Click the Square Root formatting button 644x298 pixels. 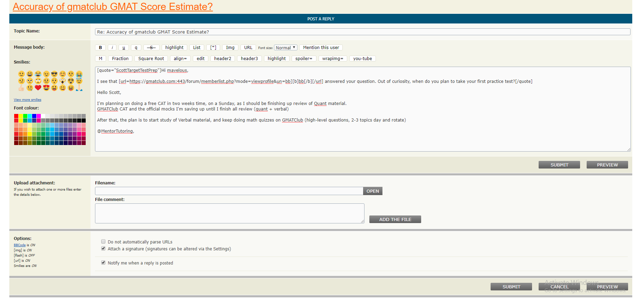coord(151,59)
